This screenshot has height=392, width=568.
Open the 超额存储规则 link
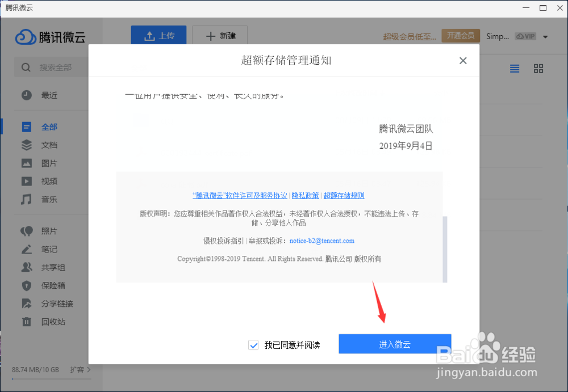(344, 196)
